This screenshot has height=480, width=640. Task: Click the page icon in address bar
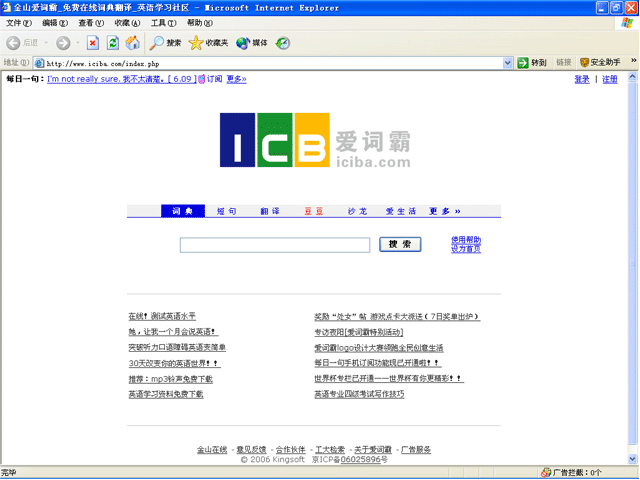click(x=40, y=63)
